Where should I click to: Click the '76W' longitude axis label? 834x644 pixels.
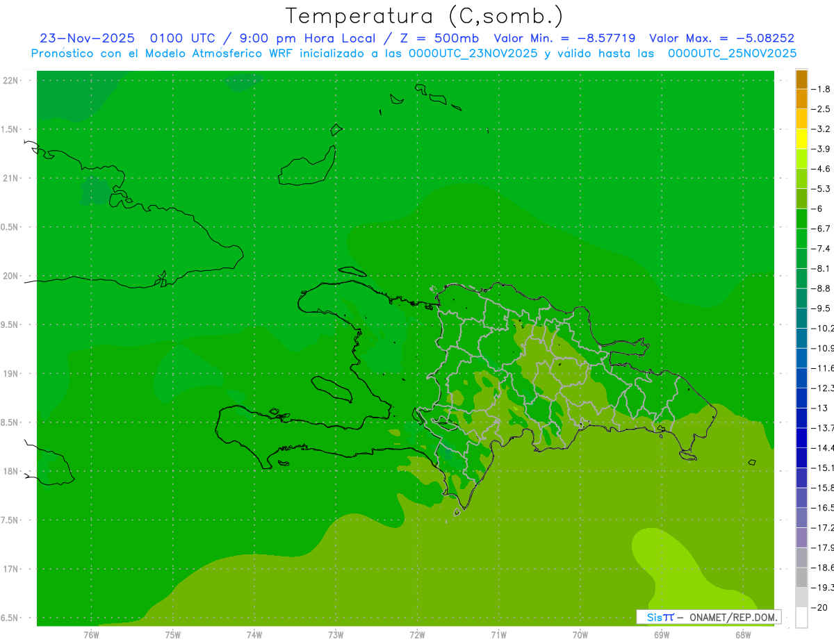(x=91, y=634)
